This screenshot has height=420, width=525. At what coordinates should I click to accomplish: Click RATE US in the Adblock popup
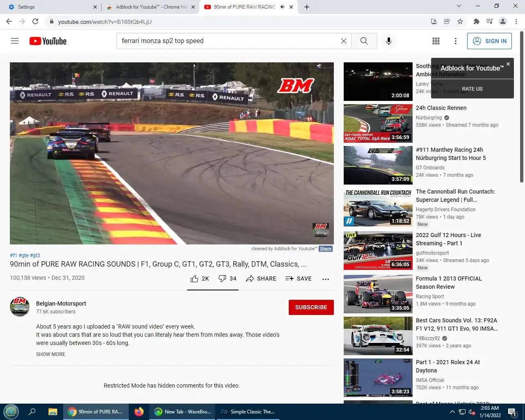click(472, 89)
